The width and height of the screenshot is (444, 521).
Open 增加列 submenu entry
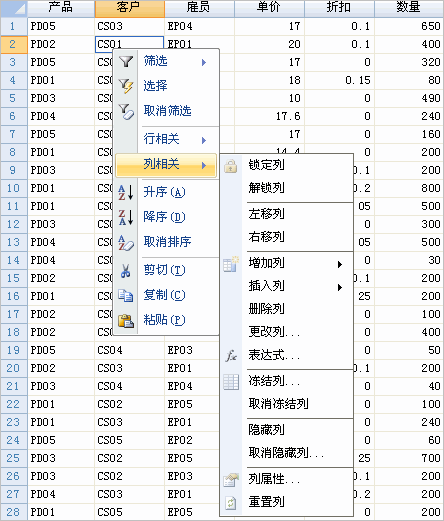[287, 263]
